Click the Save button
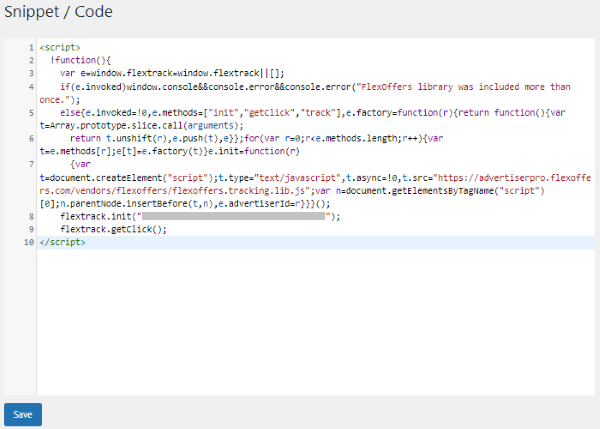 [22, 413]
